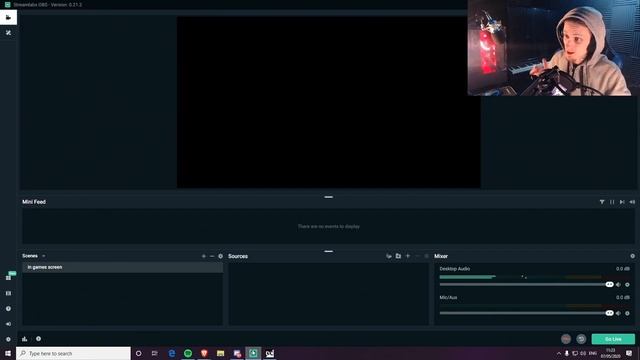
Task: Adjust the Mic/Aux volume slider
Action: coord(527,313)
